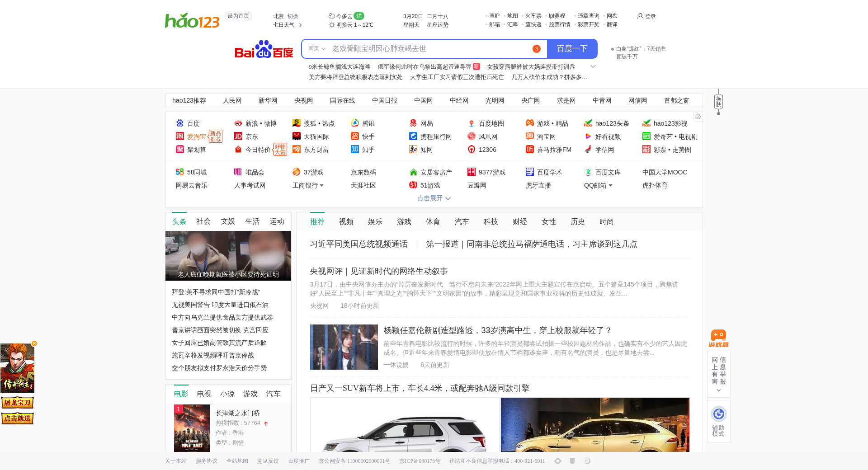This screenshot has width=868, height=470.
Task: Click the JD.com site icon
Action: point(238,136)
